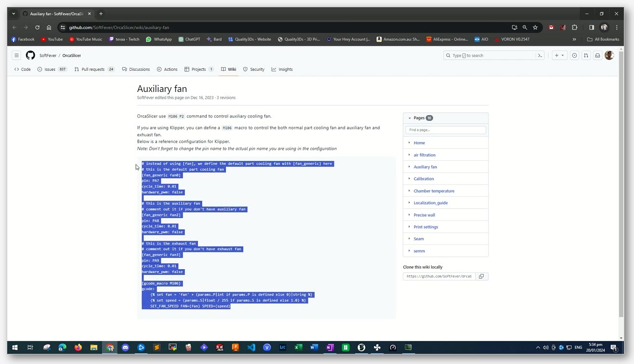
Task: Open the Windows Start menu
Action: [x=15, y=347]
